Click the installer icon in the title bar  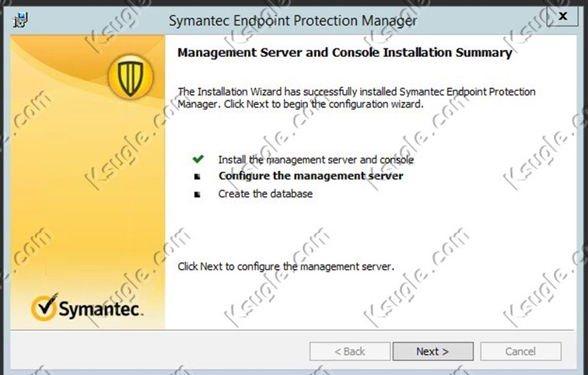20,20
